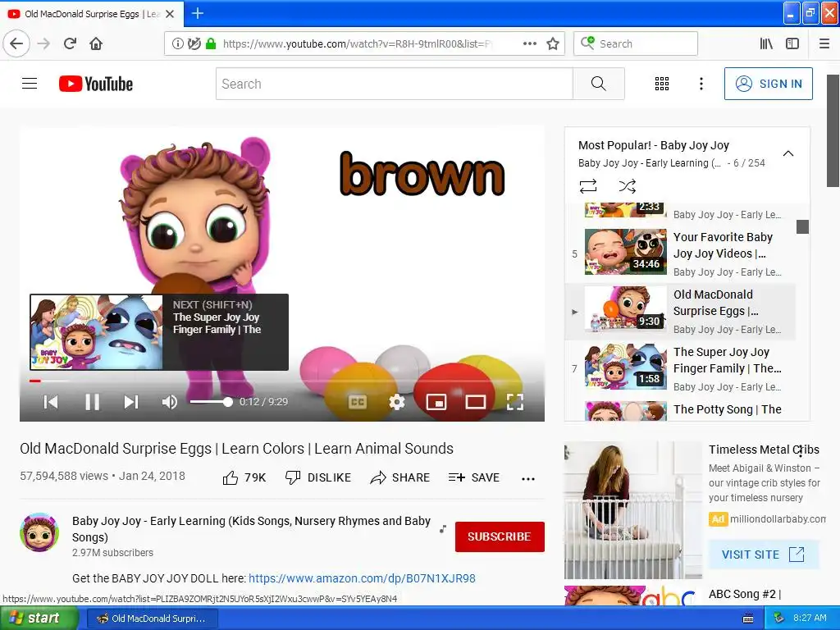Focus the YouTube search field
840x630 pixels.
[395, 84]
